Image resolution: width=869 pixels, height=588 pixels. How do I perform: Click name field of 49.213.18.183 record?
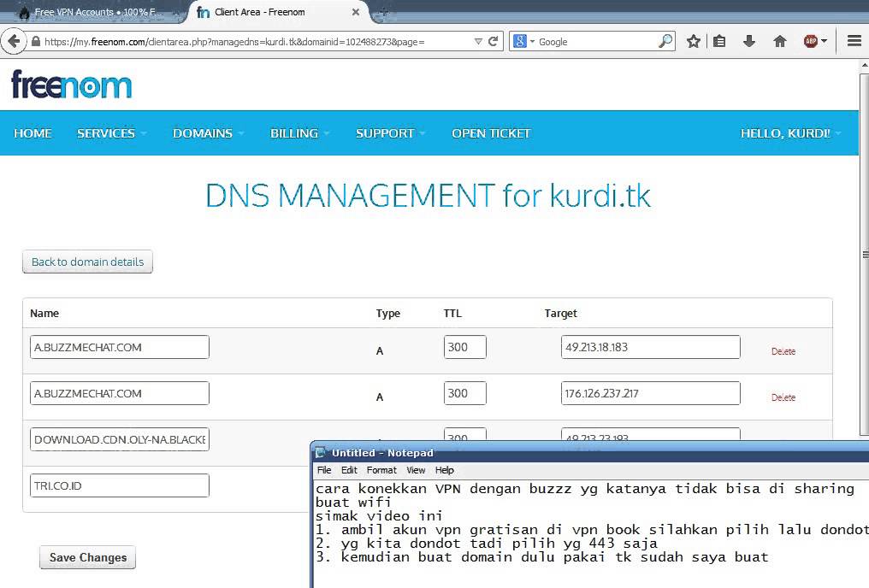[x=120, y=347]
